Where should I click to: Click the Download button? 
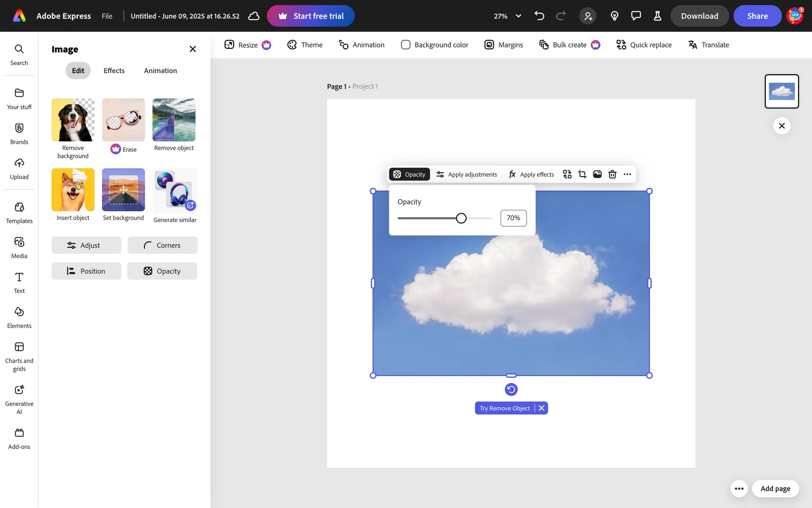click(700, 16)
